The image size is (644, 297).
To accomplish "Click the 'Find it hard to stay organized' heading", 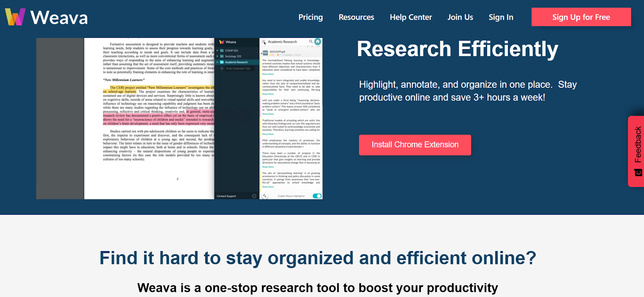I will [318, 258].
